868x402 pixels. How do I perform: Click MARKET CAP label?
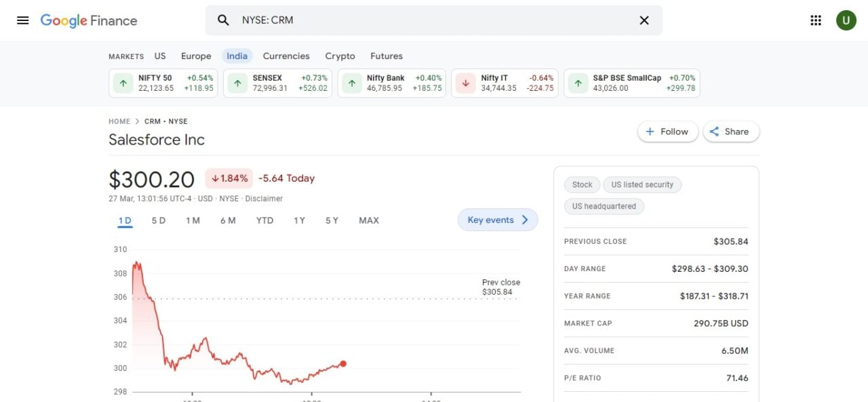click(x=588, y=323)
